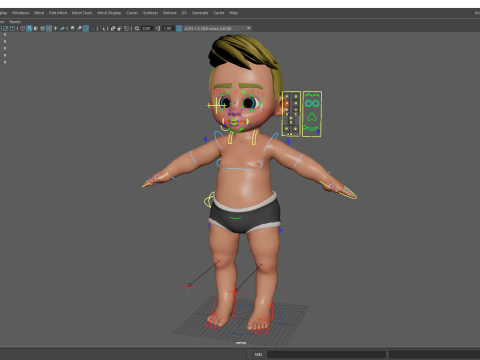Open the ACES 1.0 SDR-video view transform dropdown
This screenshot has width=480, height=360.
217,28
